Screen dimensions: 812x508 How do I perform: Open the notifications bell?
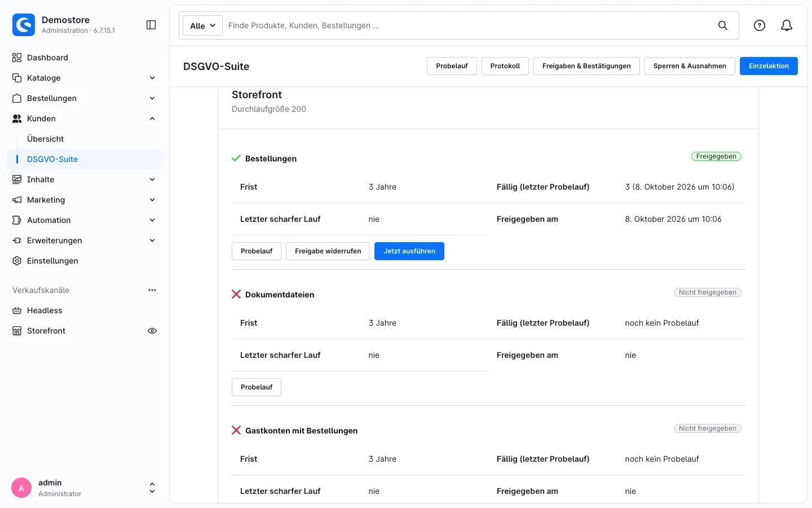coord(787,25)
